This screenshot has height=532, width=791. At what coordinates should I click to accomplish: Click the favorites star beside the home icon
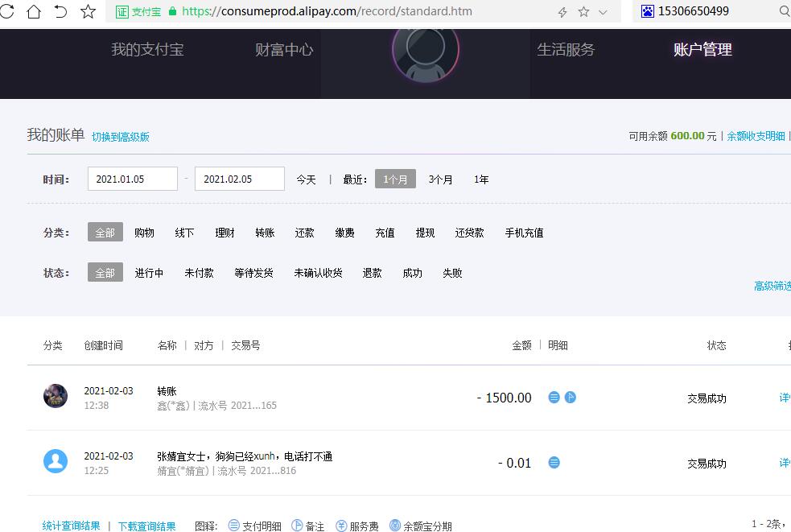pos(89,11)
